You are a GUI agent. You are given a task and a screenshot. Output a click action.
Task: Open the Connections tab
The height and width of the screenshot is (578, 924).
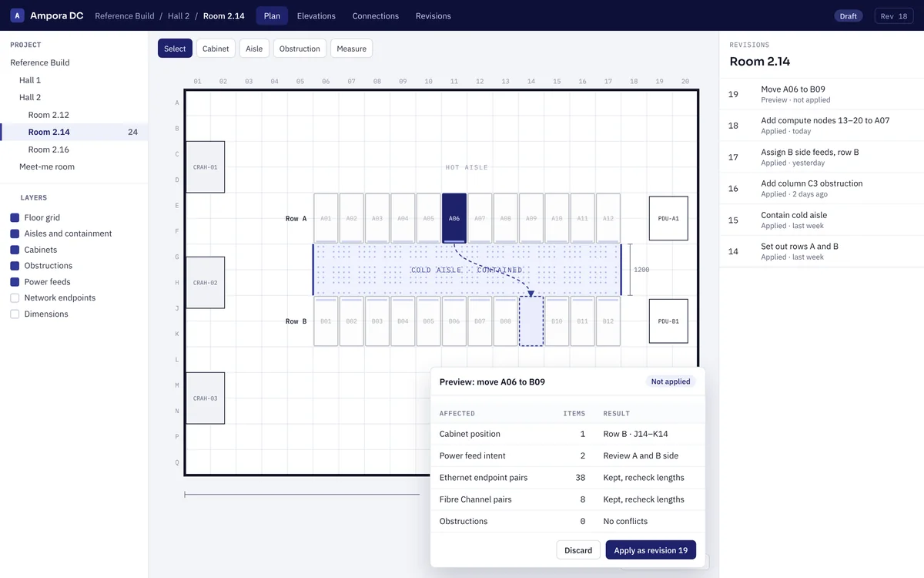coord(376,15)
